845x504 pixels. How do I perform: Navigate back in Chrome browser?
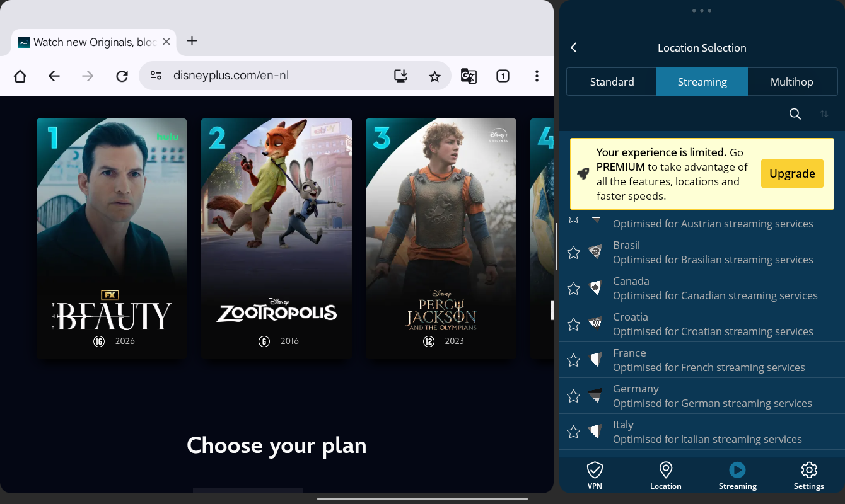[x=54, y=76]
